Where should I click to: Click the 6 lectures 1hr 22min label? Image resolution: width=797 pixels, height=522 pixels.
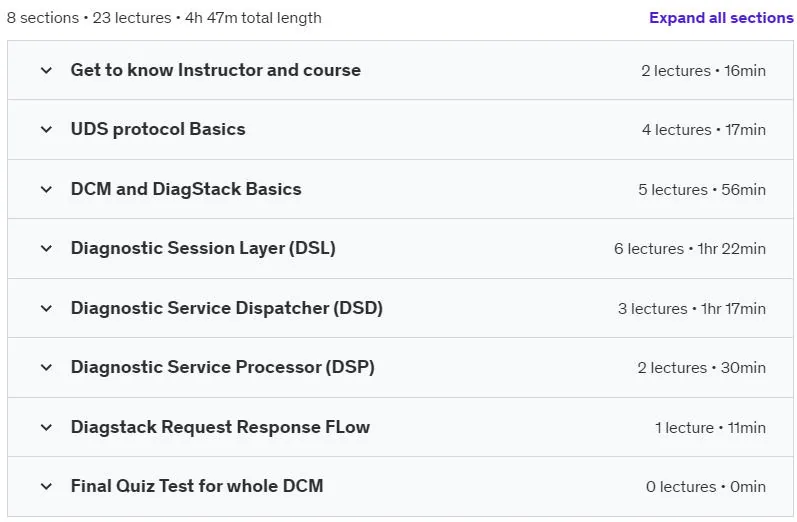tap(690, 249)
